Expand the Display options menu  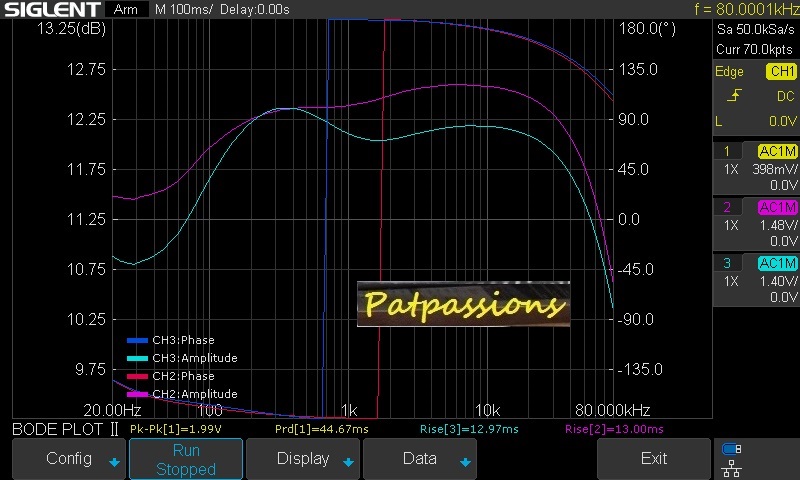point(303,459)
